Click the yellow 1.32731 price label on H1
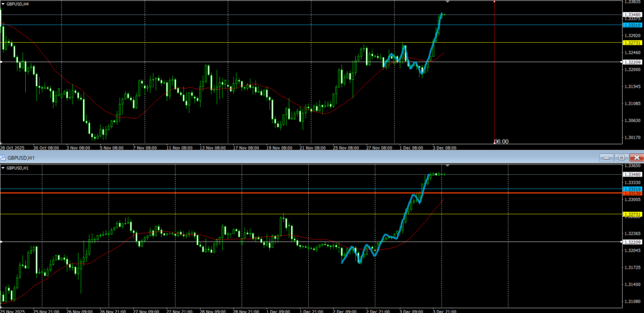 point(631,214)
